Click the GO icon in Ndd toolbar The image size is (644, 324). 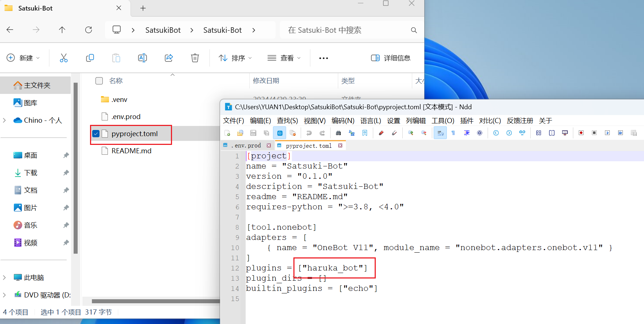click(x=522, y=133)
